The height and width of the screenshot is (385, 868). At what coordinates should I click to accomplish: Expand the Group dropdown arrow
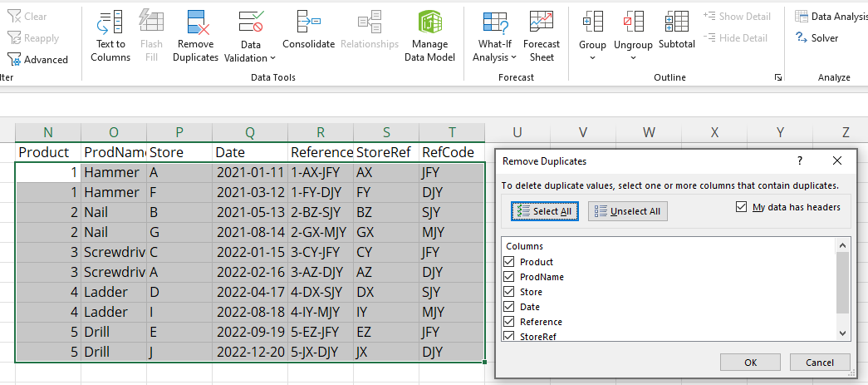coord(592,57)
